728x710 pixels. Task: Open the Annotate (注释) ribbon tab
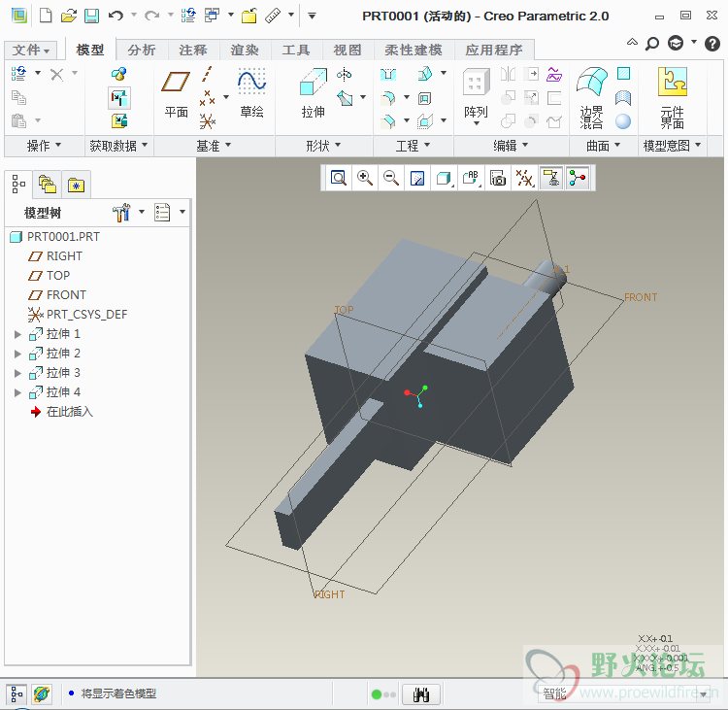click(x=193, y=50)
